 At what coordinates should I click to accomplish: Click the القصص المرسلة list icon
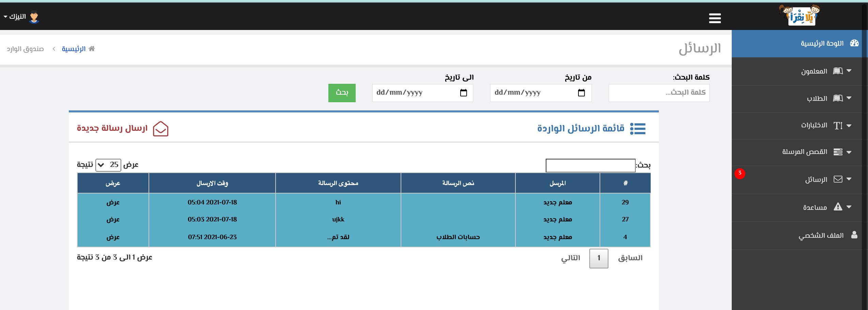coord(838,152)
